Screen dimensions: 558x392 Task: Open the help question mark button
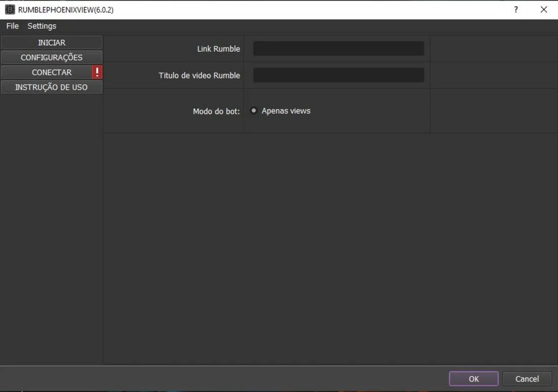516,10
